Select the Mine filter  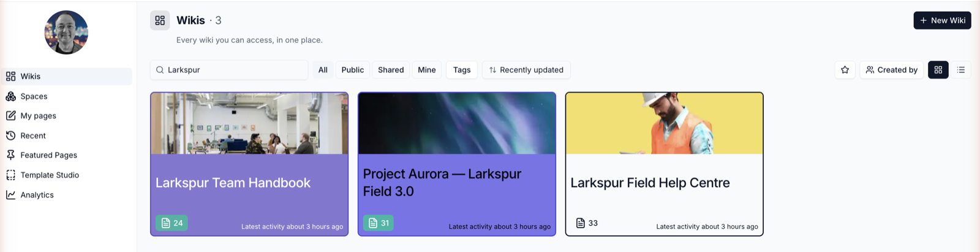tap(427, 70)
